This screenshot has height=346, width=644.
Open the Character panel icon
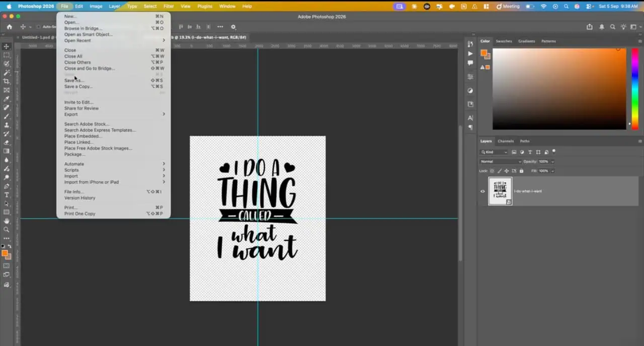tap(470, 117)
